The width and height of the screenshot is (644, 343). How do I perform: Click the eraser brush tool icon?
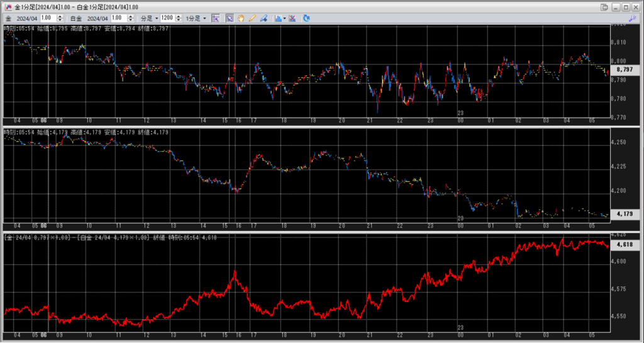click(263, 18)
